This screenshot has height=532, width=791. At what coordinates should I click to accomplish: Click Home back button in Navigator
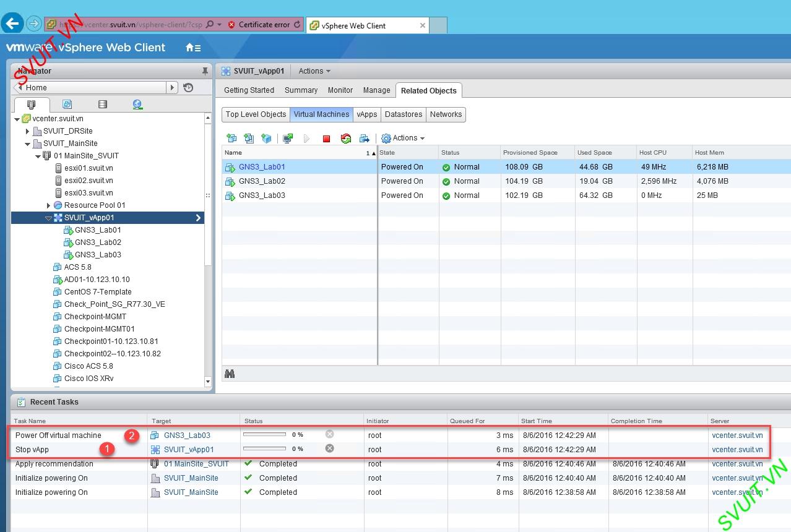click(x=19, y=88)
